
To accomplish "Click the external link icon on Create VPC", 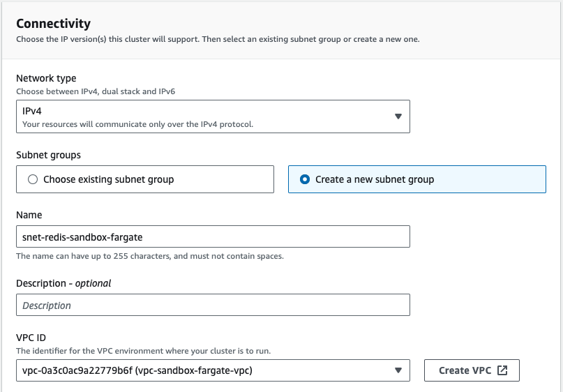I will (x=502, y=370).
